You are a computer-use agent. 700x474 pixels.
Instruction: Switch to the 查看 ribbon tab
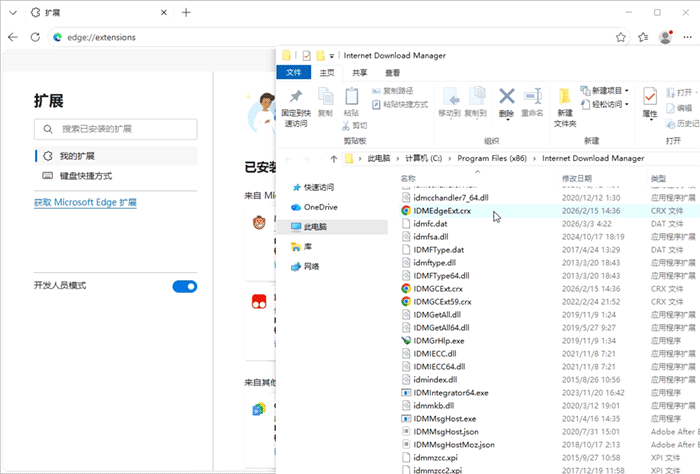pos(392,73)
